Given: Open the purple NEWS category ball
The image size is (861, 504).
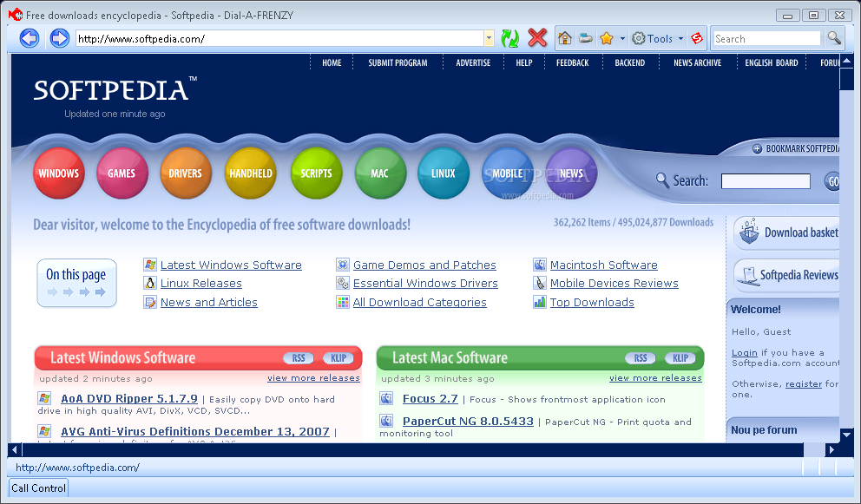Looking at the screenshot, I should pyautogui.click(x=571, y=173).
